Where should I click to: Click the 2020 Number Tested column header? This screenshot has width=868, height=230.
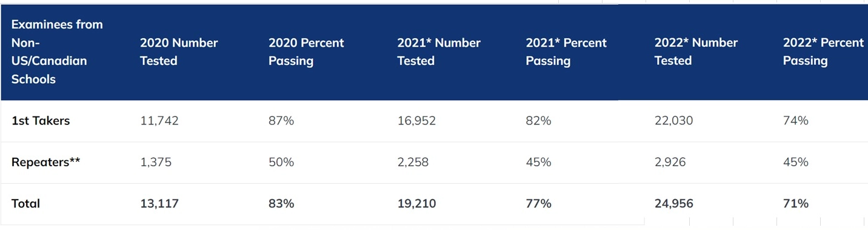(179, 52)
